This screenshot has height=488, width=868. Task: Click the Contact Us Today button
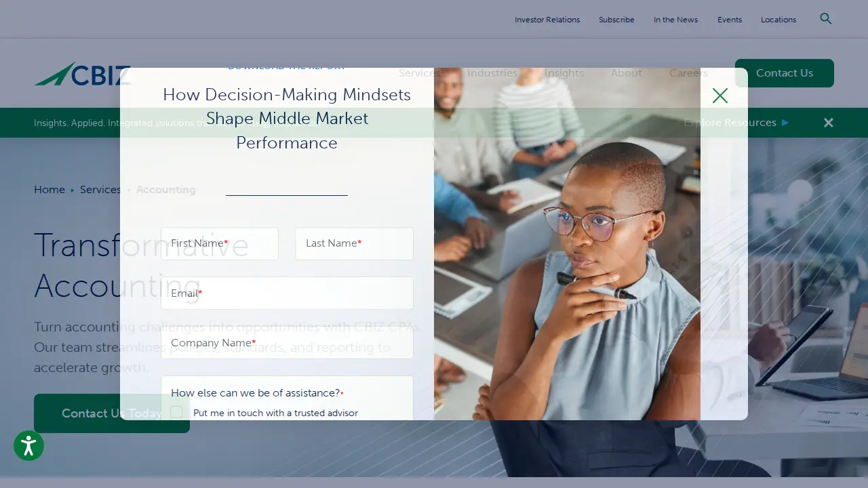pyautogui.click(x=112, y=413)
